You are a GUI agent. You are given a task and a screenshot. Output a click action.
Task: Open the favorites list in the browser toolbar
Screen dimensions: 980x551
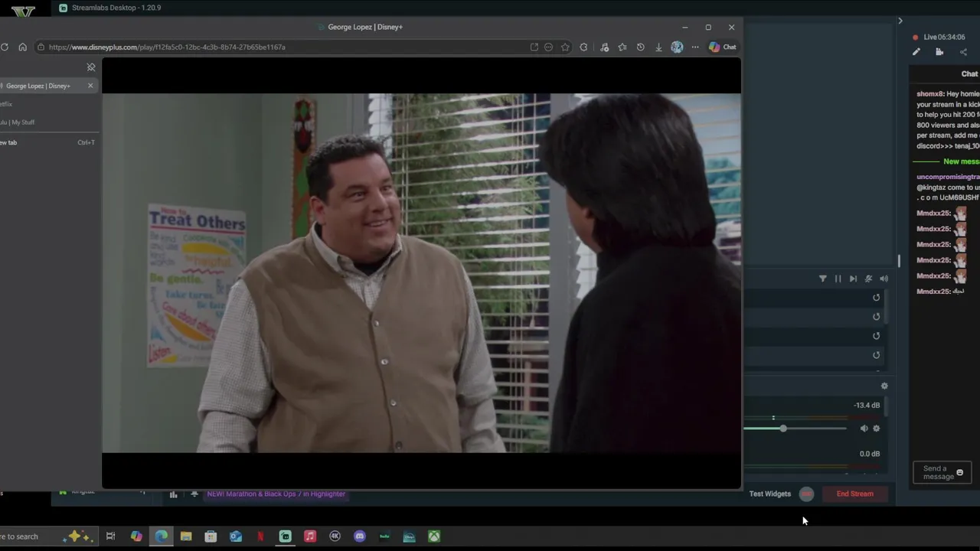622,47
